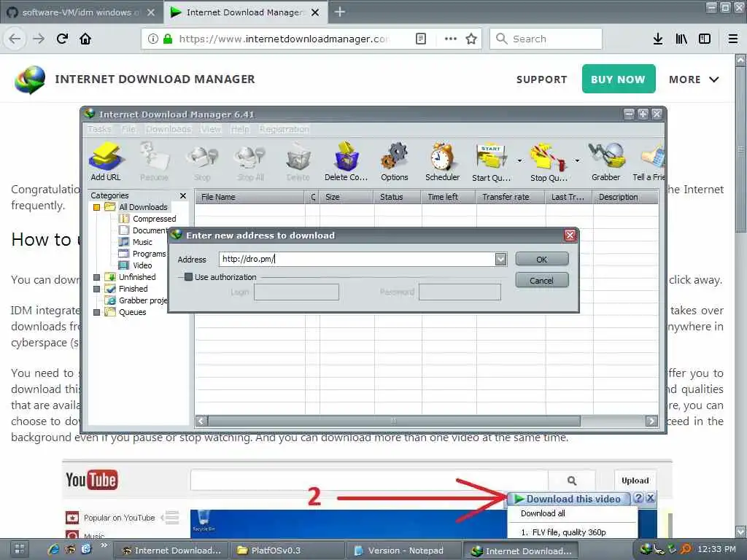Select the Music category
The image size is (747, 560).
click(x=142, y=242)
